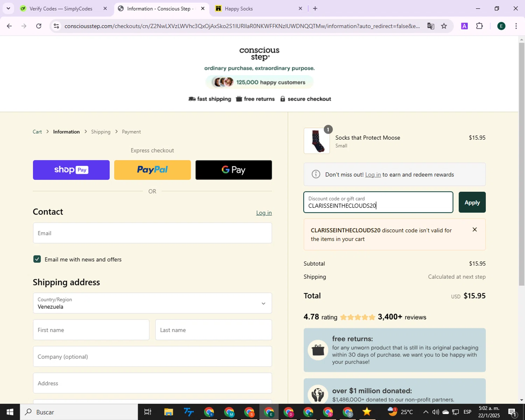
Task: Open the yellow star taskbar app
Action: tap(367, 412)
